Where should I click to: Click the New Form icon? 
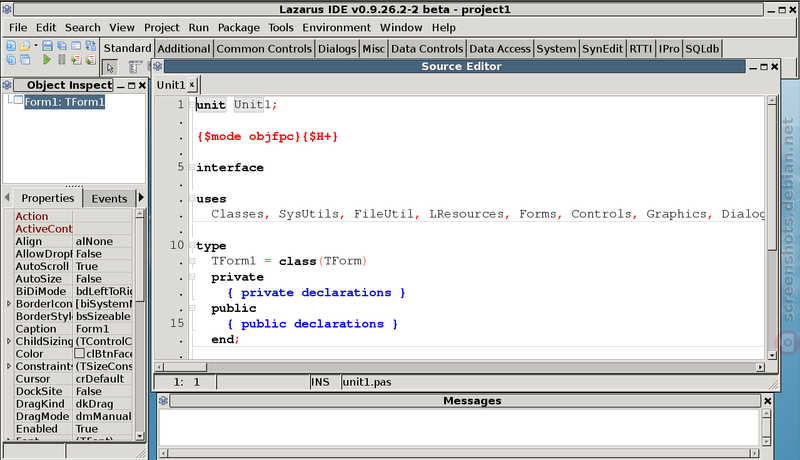pos(76,46)
